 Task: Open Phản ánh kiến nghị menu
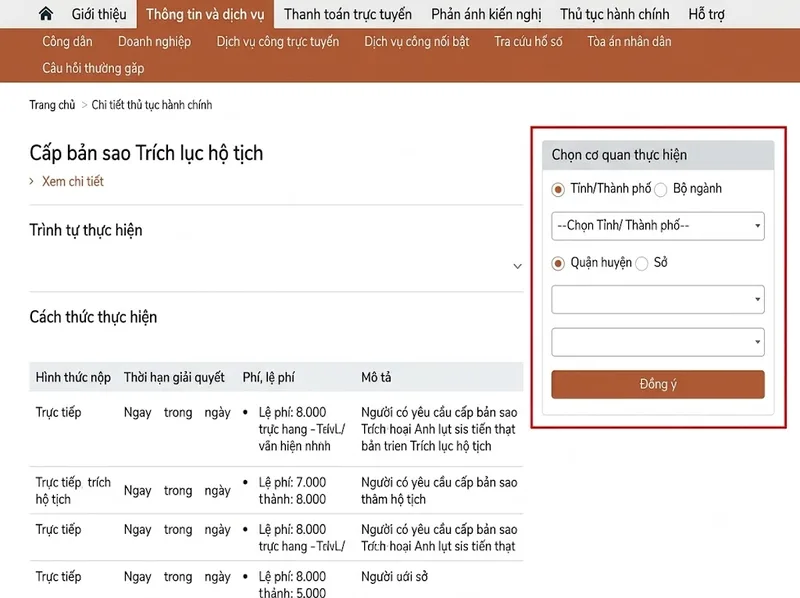(486, 14)
